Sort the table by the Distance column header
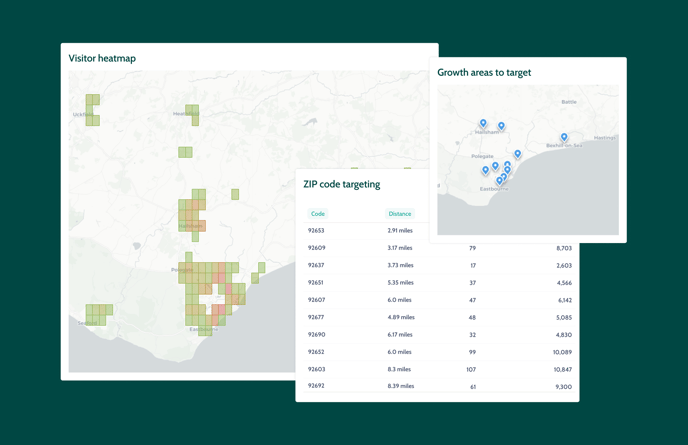 400,214
